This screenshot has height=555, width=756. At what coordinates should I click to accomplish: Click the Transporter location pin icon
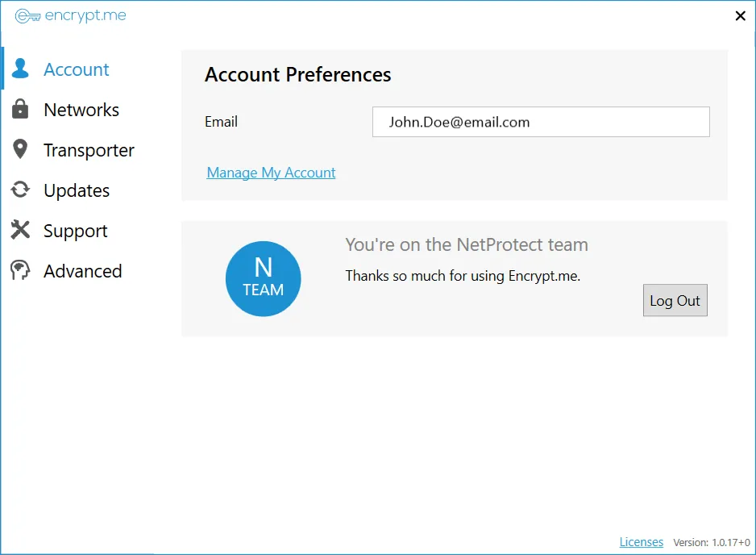click(x=20, y=149)
